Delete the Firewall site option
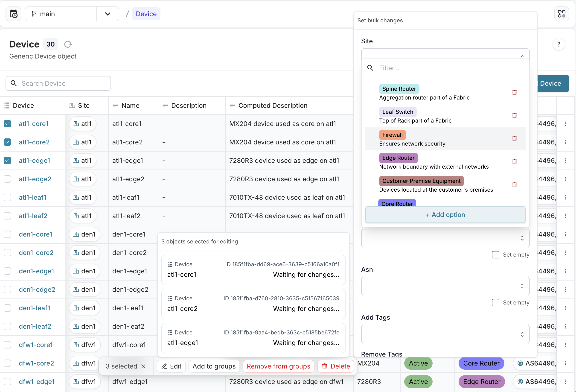 pos(514,139)
